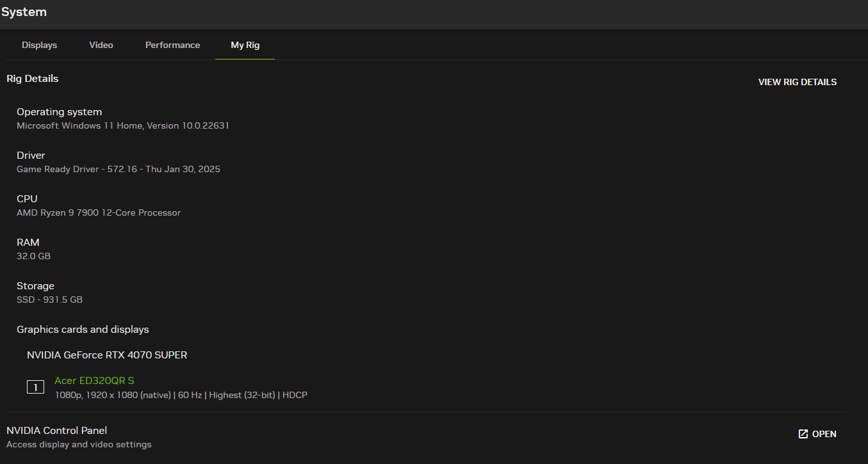
Task: Click the NVIDIA Control Panel title
Action: (56, 431)
